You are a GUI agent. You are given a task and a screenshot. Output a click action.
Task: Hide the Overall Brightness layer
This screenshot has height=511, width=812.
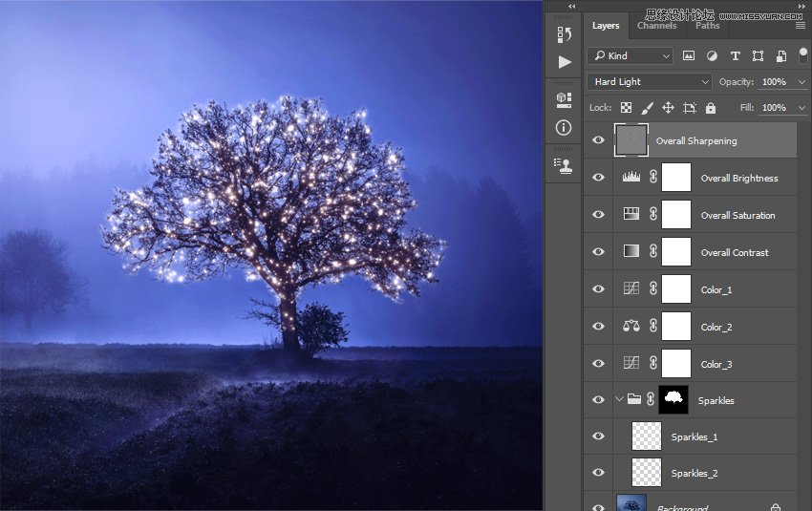[x=598, y=177]
